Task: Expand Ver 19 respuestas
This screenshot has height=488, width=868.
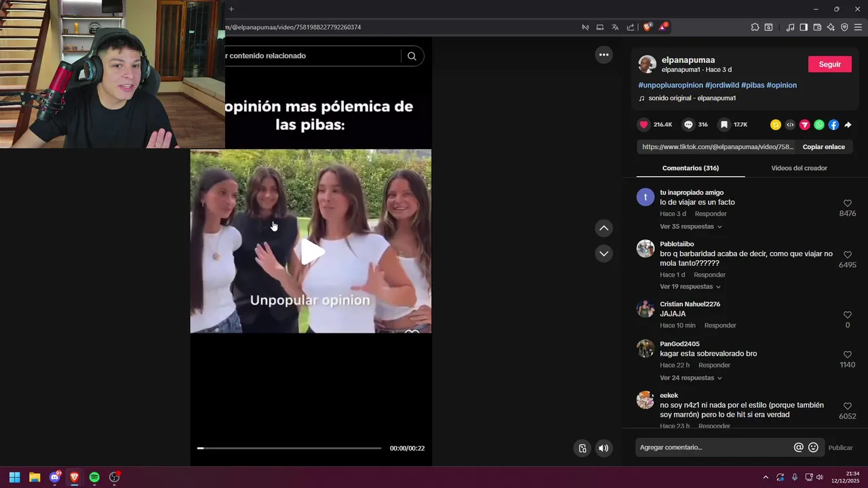Action: pyautogui.click(x=690, y=287)
